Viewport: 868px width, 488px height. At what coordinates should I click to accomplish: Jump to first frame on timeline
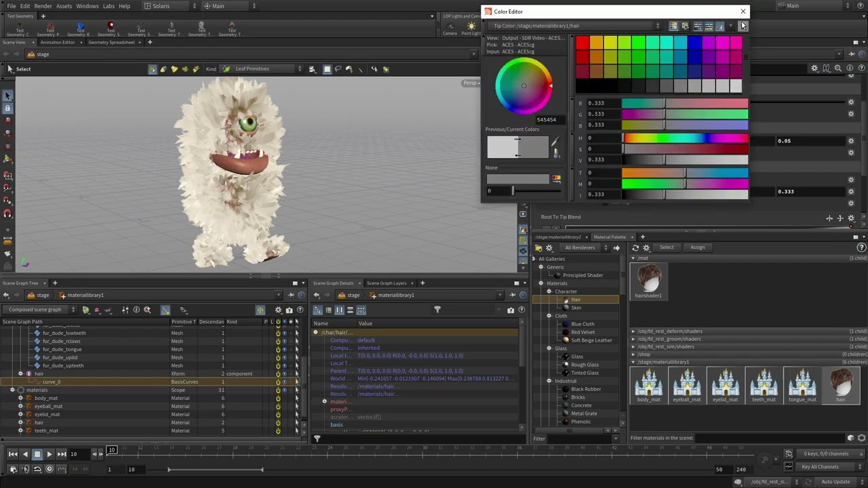[x=12, y=454]
